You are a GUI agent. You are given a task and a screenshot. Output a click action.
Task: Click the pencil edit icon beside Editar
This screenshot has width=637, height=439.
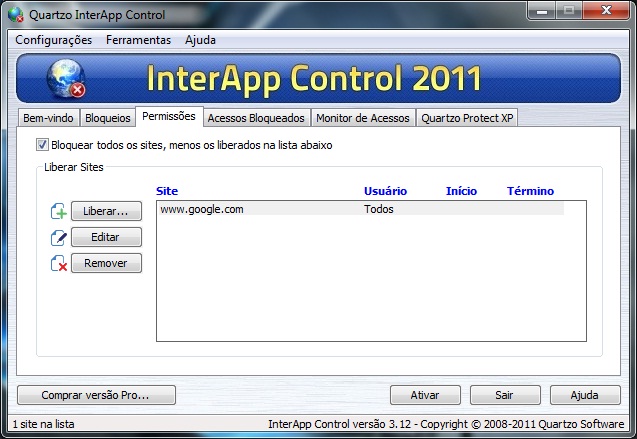[x=58, y=238]
